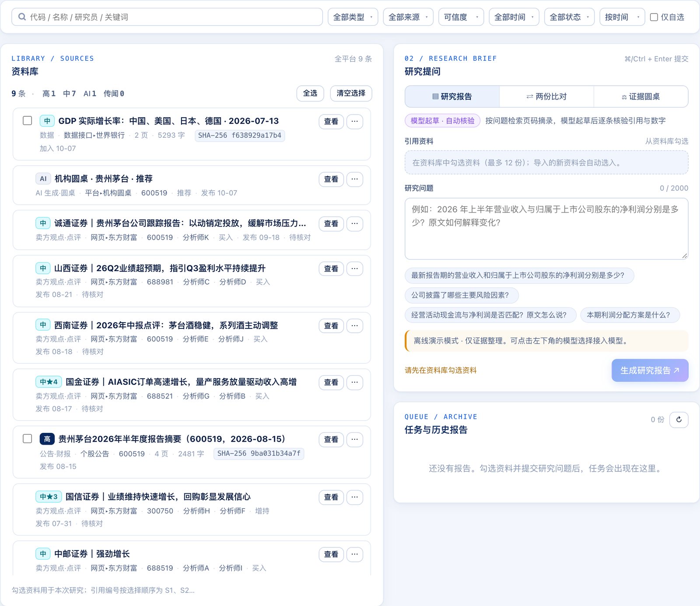Click 查看 for 中邮证券 强劲增长
The height and width of the screenshot is (606, 700).
point(331,554)
